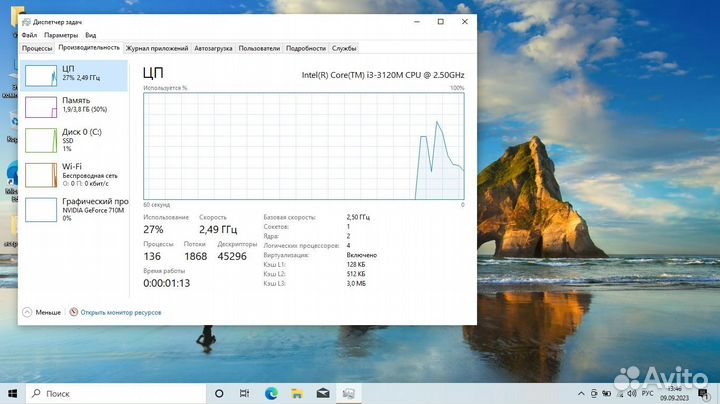720x404 pixels.
Task: Select the ЦП performance thumbnail graph
Action: click(x=41, y=75)
